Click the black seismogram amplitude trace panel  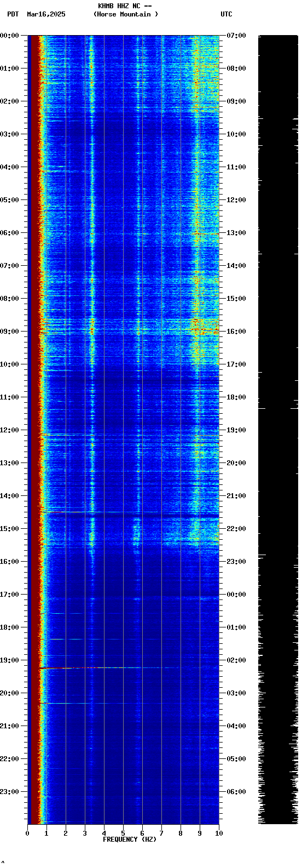coord(278,430)
